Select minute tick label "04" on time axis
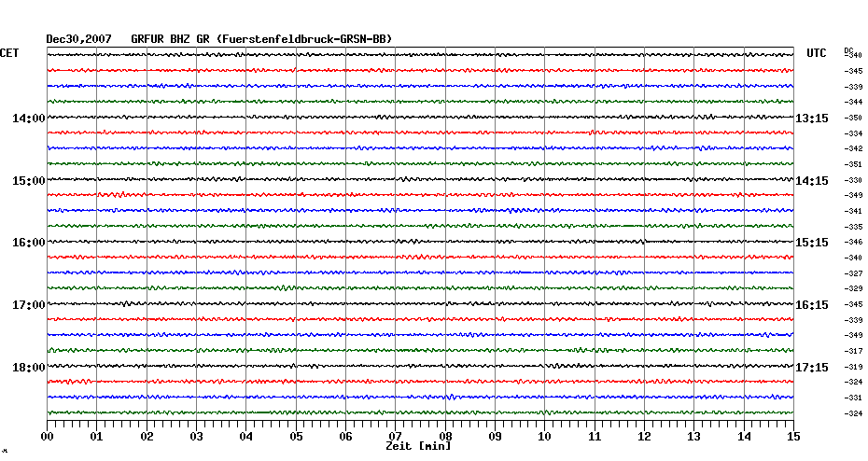 pyautogui.click(x=246, y=437)
